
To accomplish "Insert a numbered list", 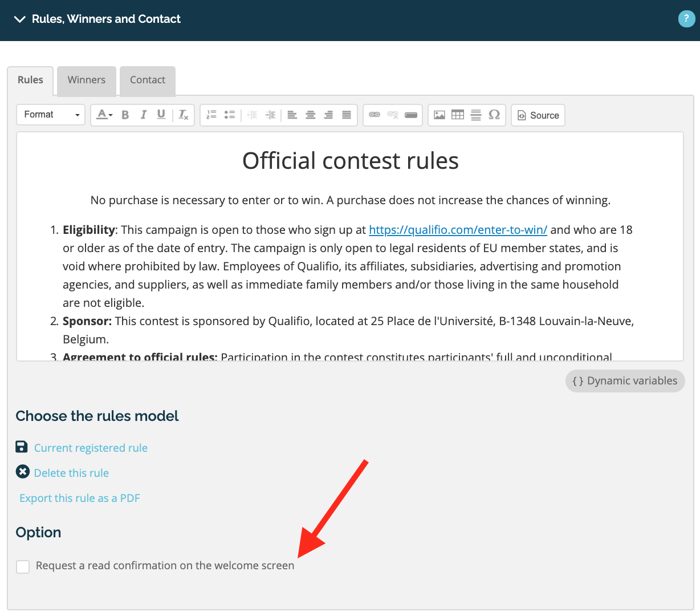I will (211, 115).
